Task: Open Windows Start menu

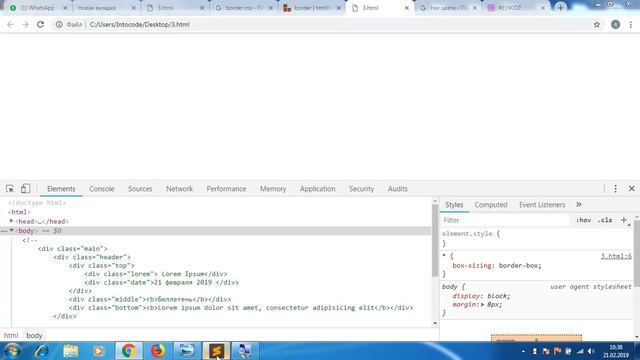Action: point(12,351)
